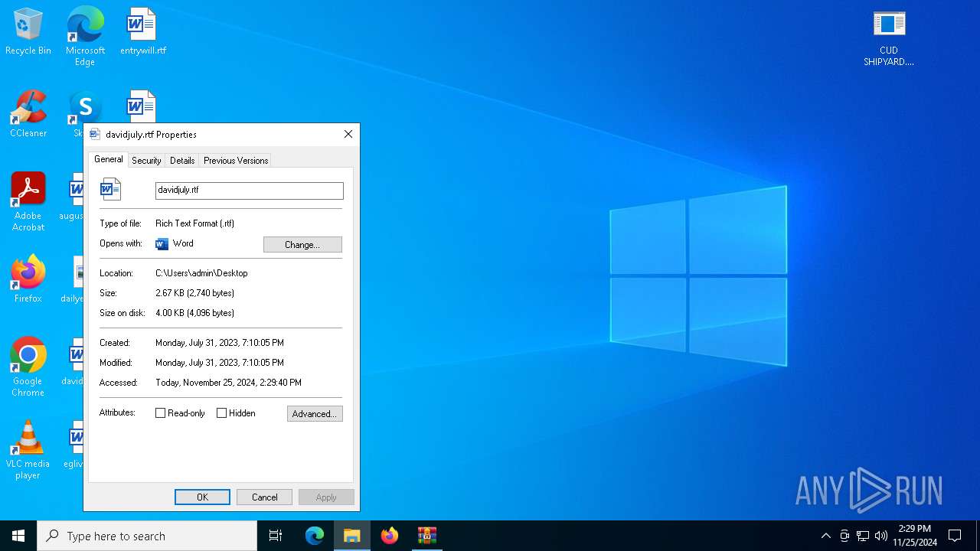
Task: Open Advanced... attributes settings
Action: pos(315,413)
